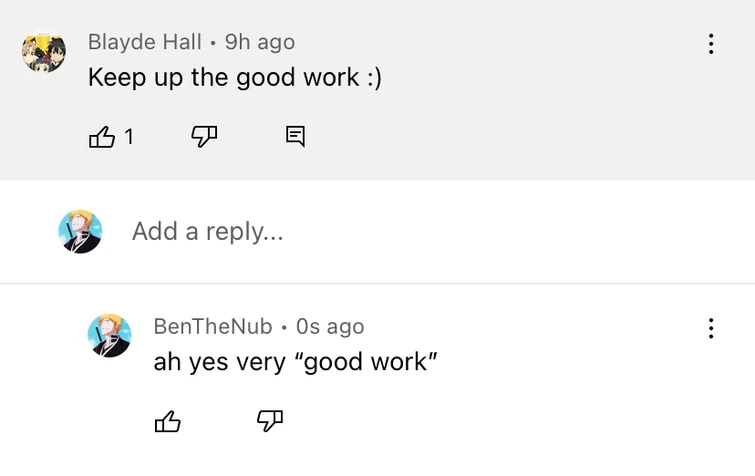This screenshot has width=755, height=476.
Task: Click the "0s ago" timestamp
Action: tap(330, 327)
